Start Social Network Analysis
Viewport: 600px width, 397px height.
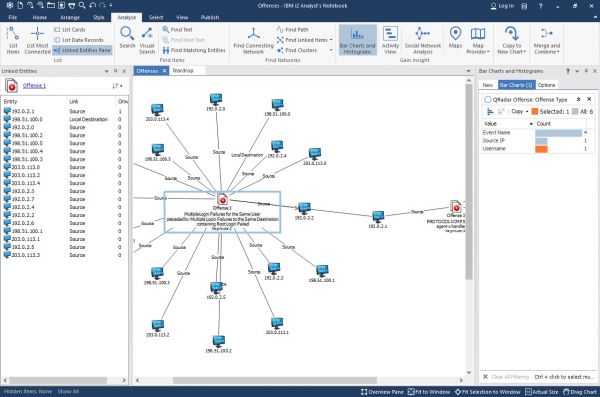422,40
